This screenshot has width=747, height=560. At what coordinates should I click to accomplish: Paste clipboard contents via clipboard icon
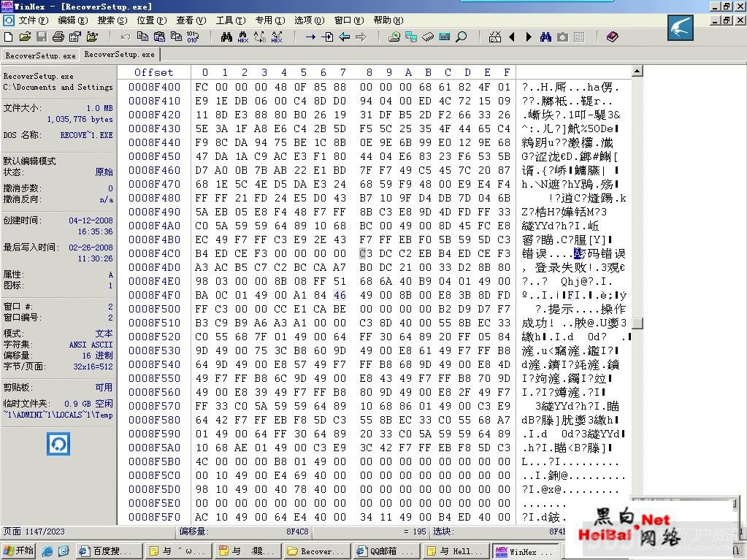point(159,37)
